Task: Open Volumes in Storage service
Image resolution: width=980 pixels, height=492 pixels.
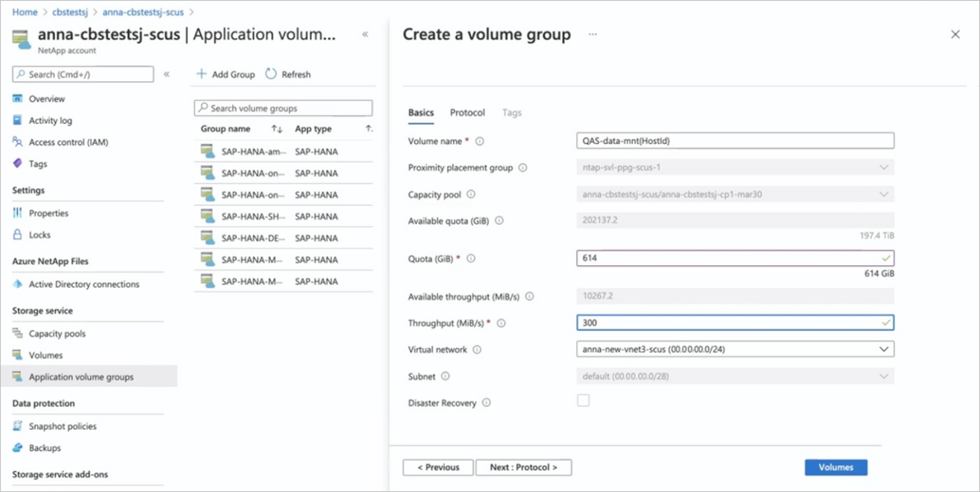Action: (46, 355)
